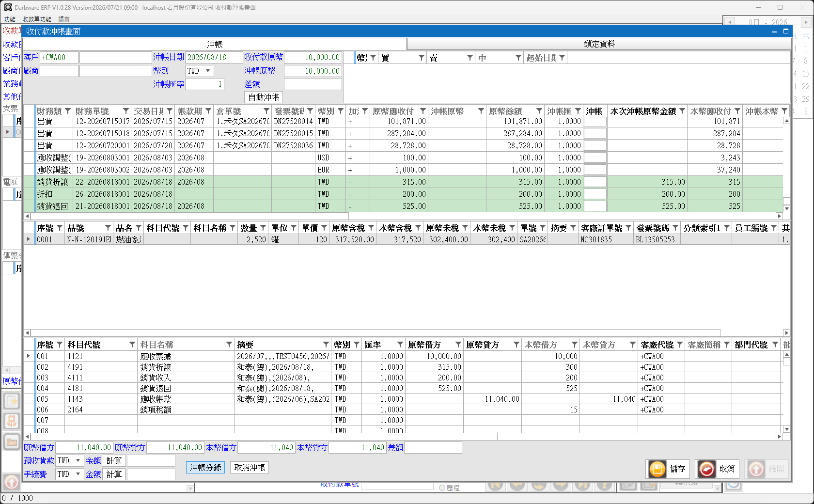This screenshot has height=504, width=814.
Task: Click journal grid vertical scrollbar down arrow
Action: point(787,429)
